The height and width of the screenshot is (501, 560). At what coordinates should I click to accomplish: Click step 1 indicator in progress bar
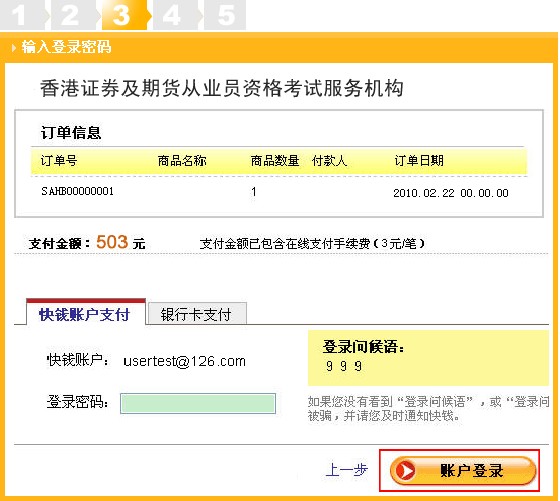22,15
